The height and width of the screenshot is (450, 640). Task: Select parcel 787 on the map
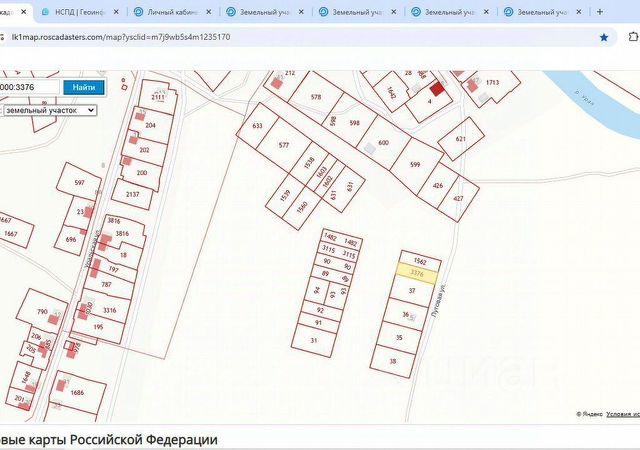point(107,285)
